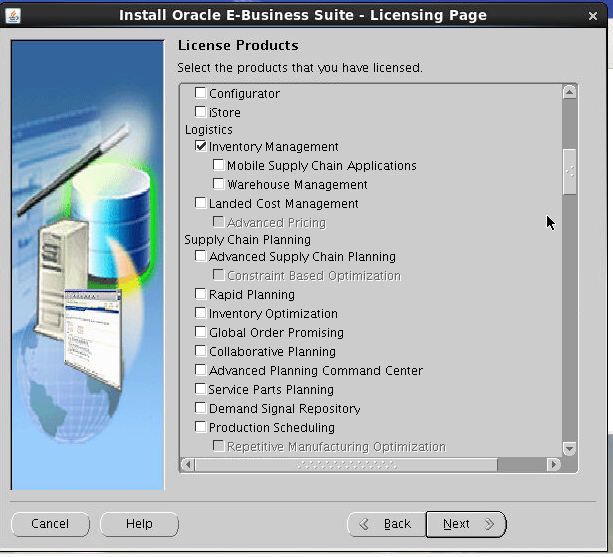Click the text 'Select the products that you have licensed.'
Image resolution: width=613 pixels, height=557 pixels.
pos(300,68)
